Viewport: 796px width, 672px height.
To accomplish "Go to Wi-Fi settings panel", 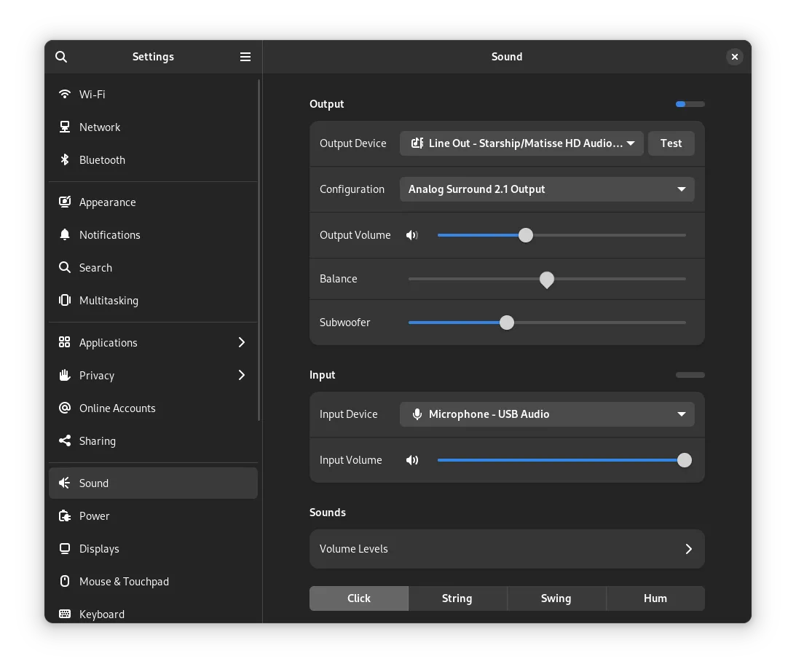I will pos(92,95).
